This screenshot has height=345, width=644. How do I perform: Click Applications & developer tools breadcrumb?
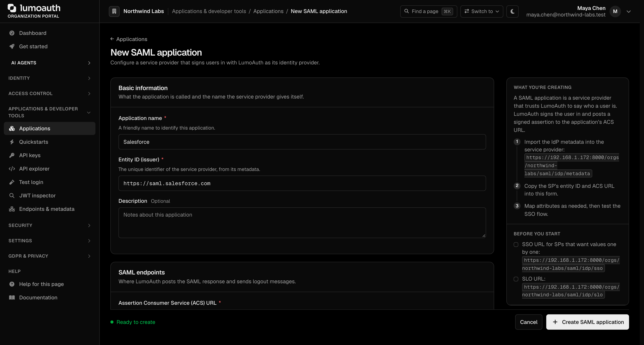[209, 11]
